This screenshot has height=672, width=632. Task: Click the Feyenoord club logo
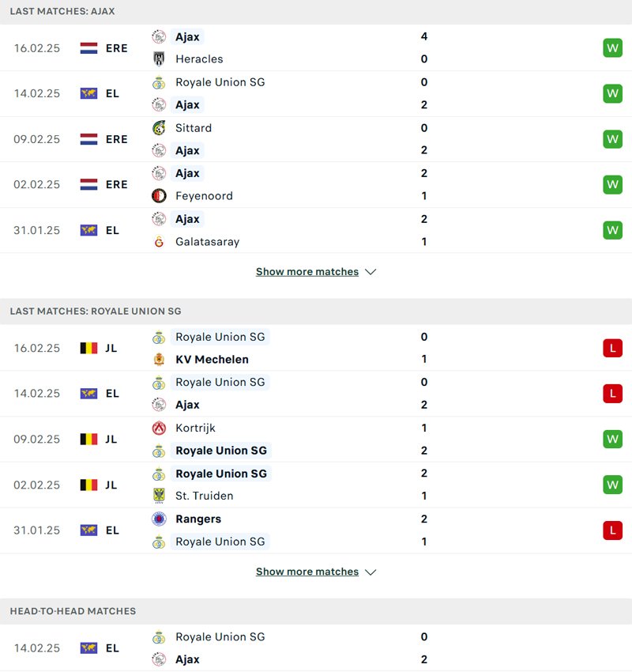159,196
